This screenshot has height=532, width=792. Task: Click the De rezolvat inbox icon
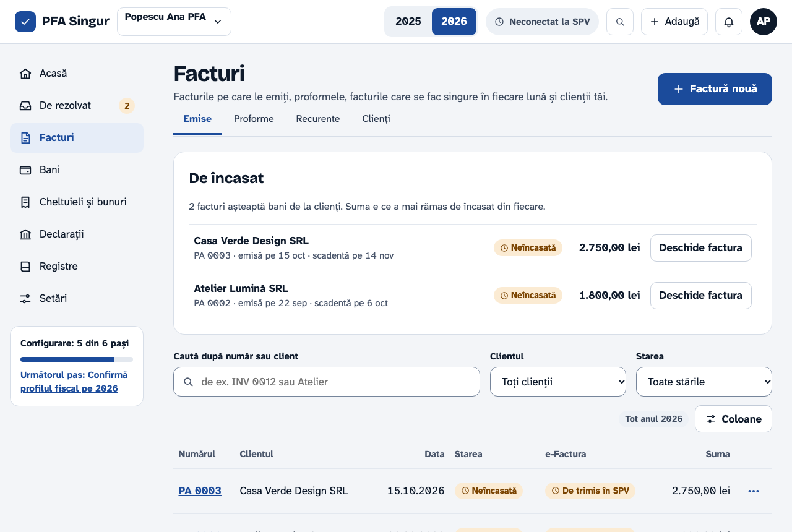(x=25, y=106)
